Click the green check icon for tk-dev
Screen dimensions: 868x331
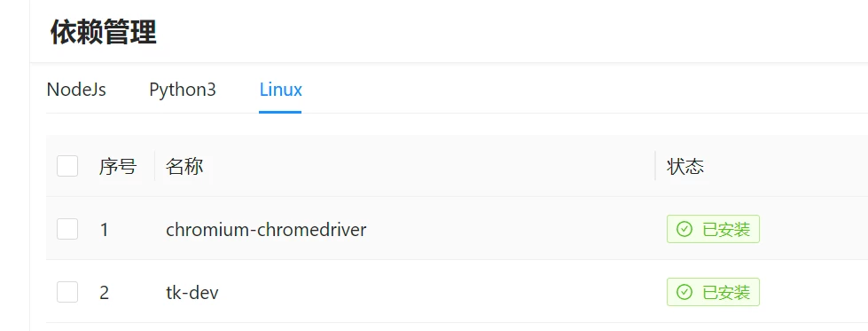point(684,292)
